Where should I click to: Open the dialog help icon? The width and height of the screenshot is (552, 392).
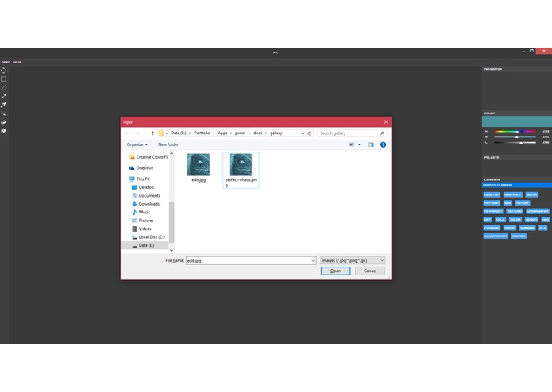[383, 144]
